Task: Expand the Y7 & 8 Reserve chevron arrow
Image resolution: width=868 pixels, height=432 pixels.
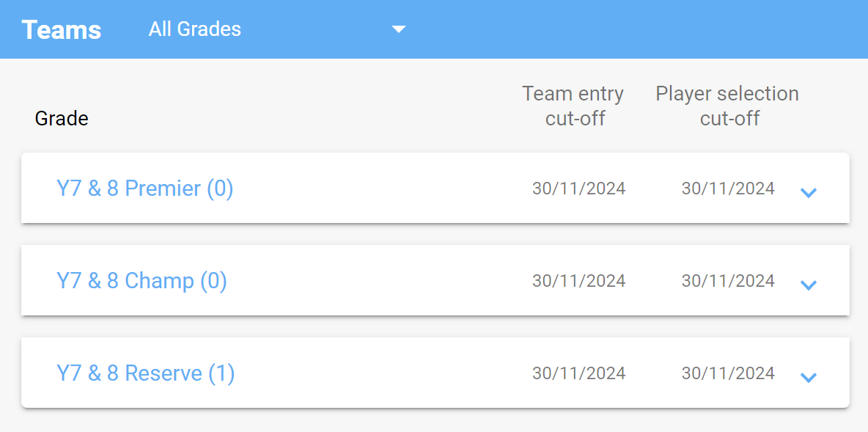Action: point(809,377)
